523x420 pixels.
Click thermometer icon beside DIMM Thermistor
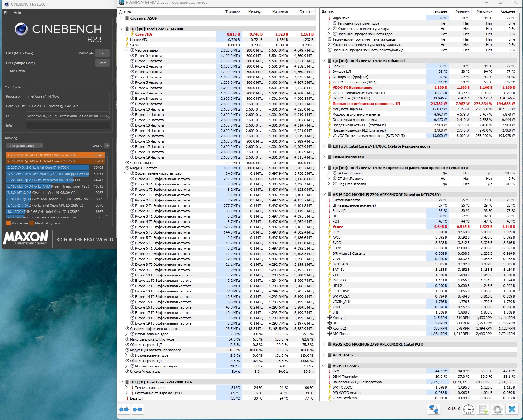(x=330, y=377)
